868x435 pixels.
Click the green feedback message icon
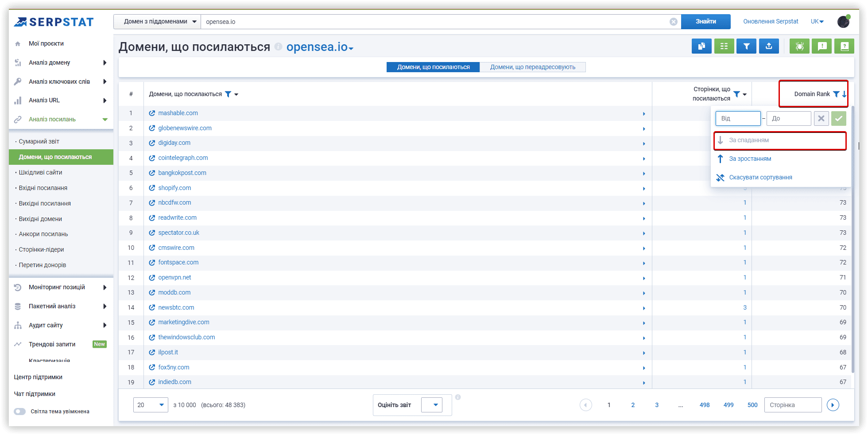(x=822, y=46)
